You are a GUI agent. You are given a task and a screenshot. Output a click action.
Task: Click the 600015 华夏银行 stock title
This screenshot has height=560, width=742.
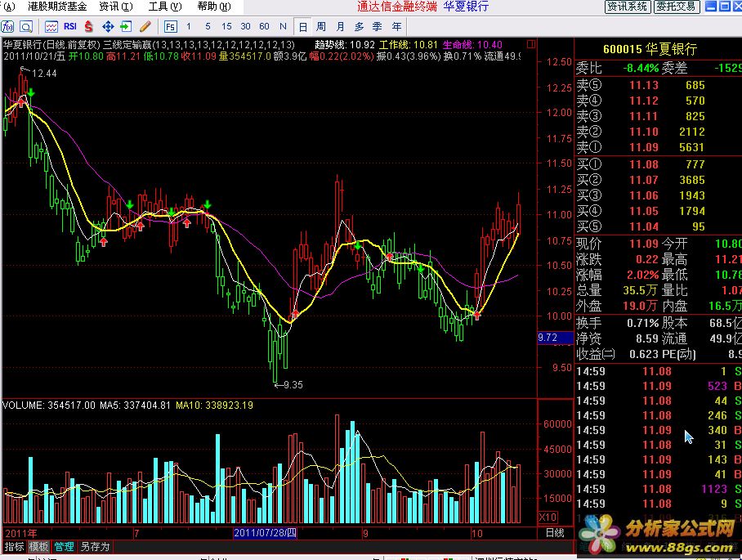point(650,49)
